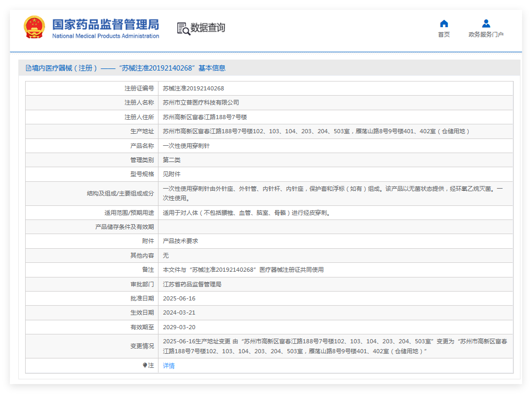The image size is (532, 394).
Task: Click the 管理类别 label
Action: pos(142,160)
